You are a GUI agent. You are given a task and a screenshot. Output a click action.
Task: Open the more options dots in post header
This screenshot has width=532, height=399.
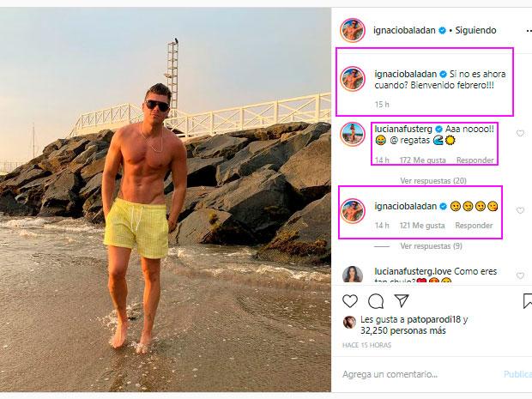point(529,31)
